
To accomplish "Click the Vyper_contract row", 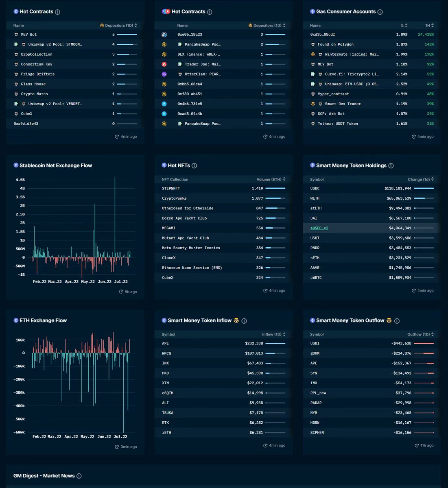I will 372,94.
